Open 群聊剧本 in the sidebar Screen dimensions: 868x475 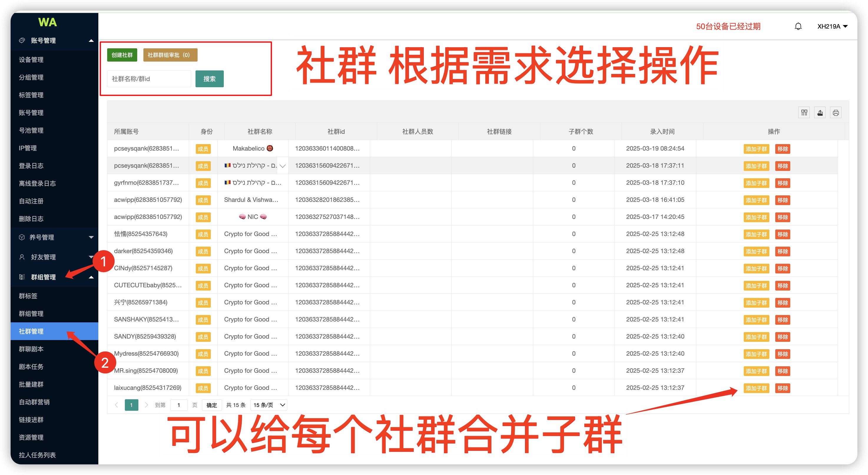[x=31, y=349]
